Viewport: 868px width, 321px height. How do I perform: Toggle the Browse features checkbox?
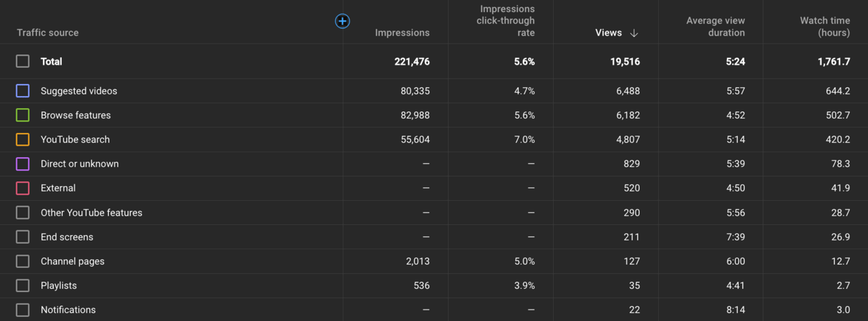[23, 115]
